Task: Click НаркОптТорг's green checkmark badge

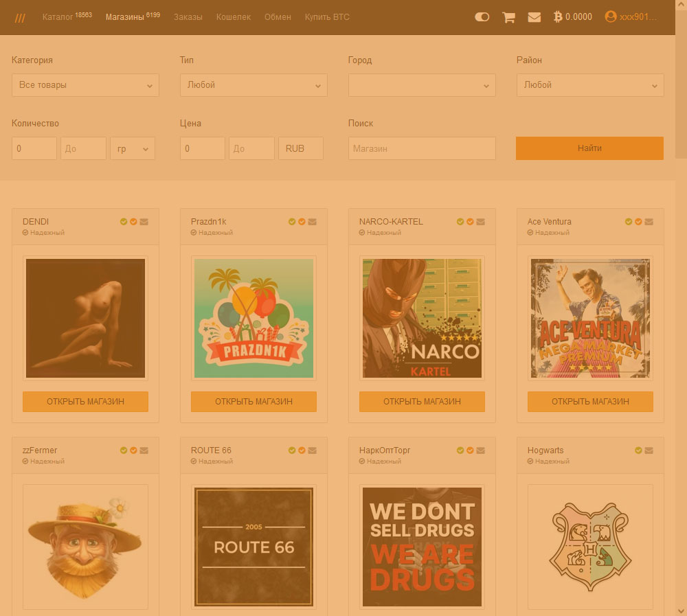Action: click(460, 450)
